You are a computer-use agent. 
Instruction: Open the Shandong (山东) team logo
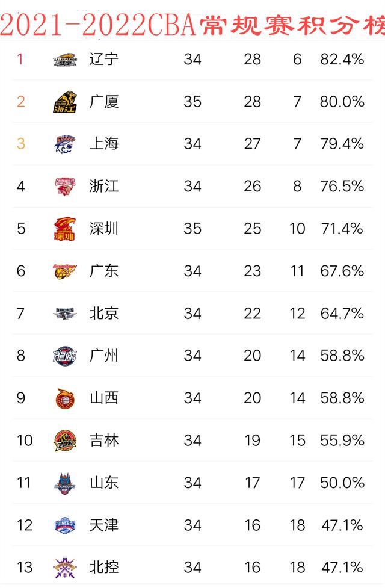(x=65, y=483)
